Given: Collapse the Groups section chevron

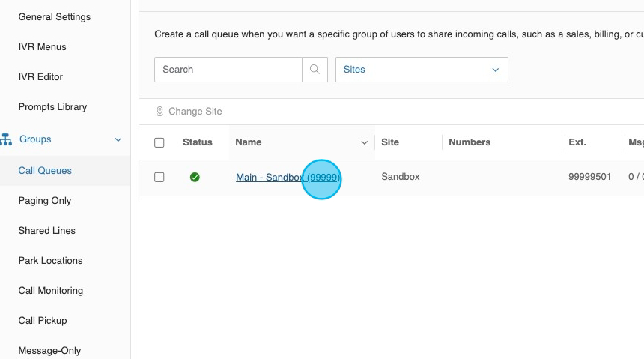Looking at the screenshot, I should click(x=118, y=139).
